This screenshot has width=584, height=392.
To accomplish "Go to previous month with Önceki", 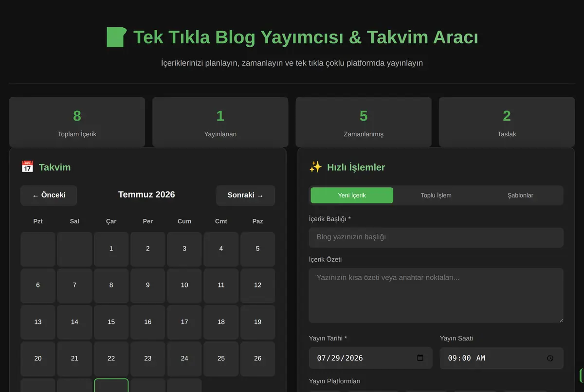I will 49,195.
